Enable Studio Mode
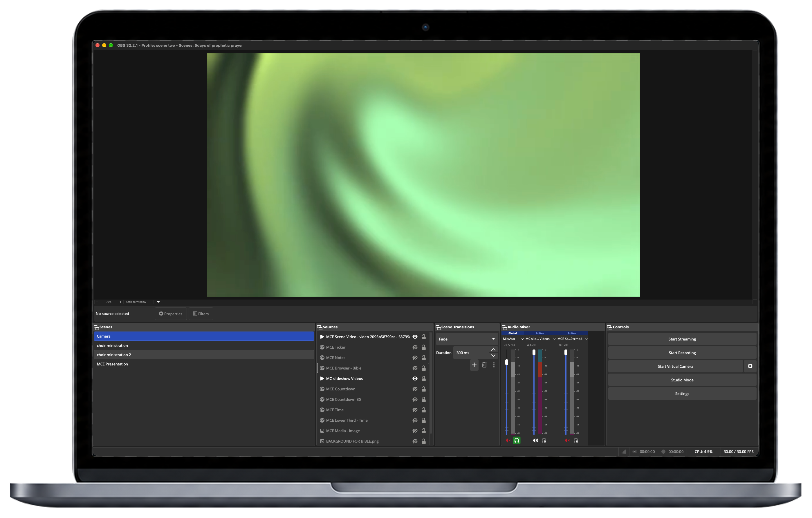This screenshot has height=518, width=812. coord(682,380)
